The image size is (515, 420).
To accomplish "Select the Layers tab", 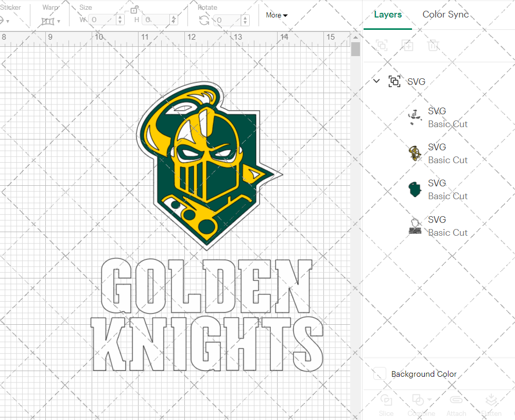I will pyautogui.click(x=388, y=14).
